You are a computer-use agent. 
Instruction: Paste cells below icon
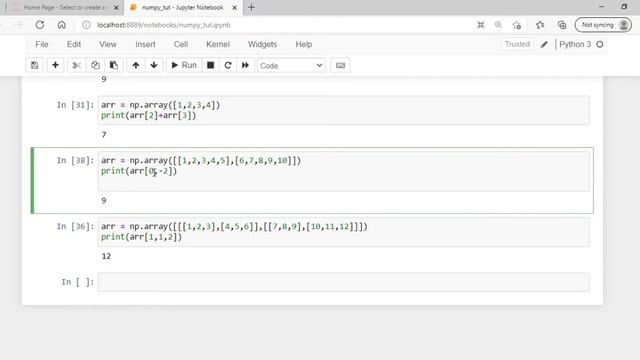pyautogui.click(x=113, y=65)
